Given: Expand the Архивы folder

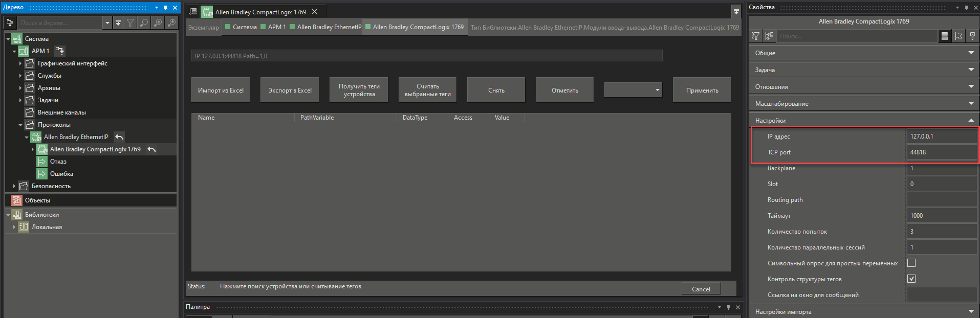Looking at the screenshot, I should coord(20,88).
